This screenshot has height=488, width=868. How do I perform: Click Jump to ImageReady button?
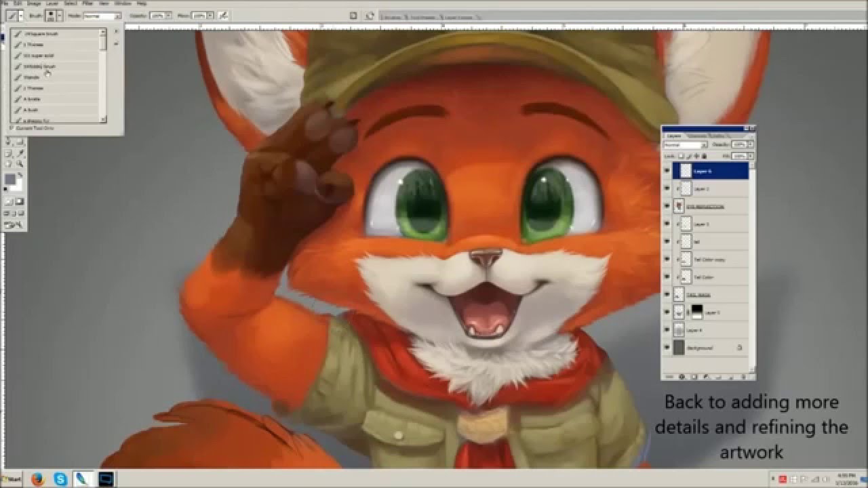(12, 225)
